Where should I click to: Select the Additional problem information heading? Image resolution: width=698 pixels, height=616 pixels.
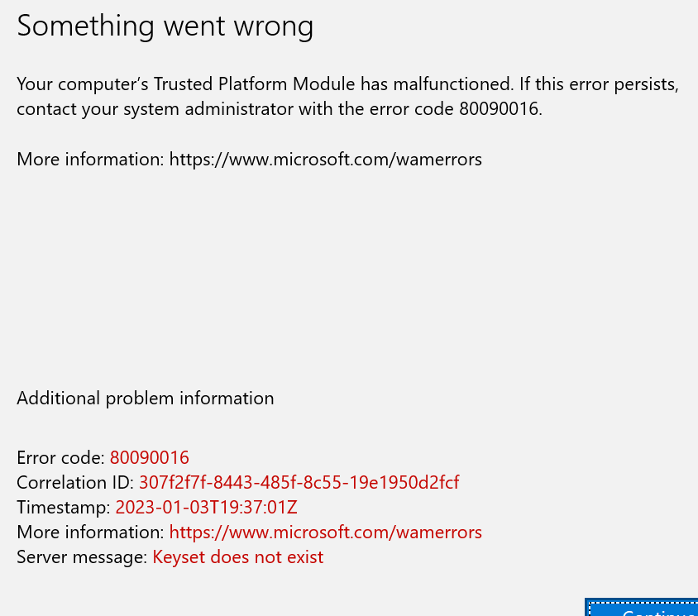[x=145, y=398]
